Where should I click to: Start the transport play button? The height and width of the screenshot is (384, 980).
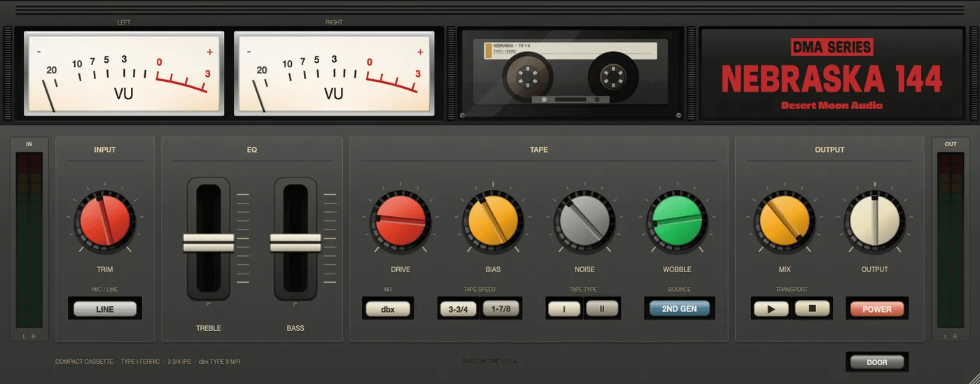[771, 309]
